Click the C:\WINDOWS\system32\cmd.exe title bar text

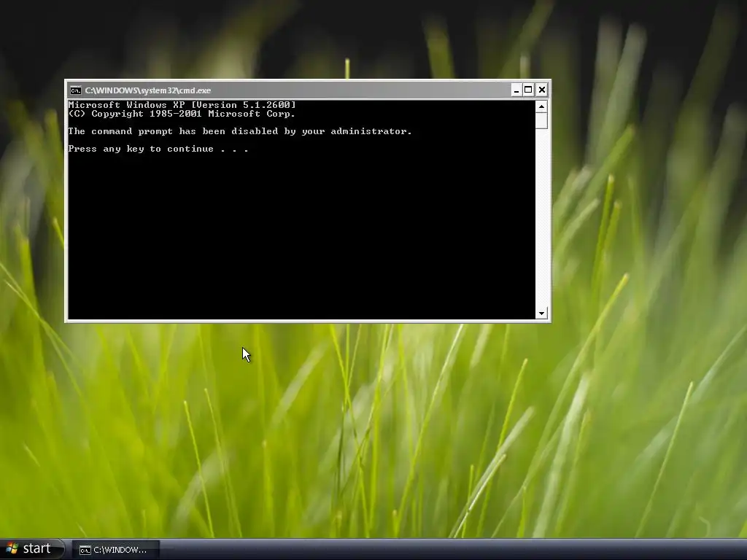(147, 90)
